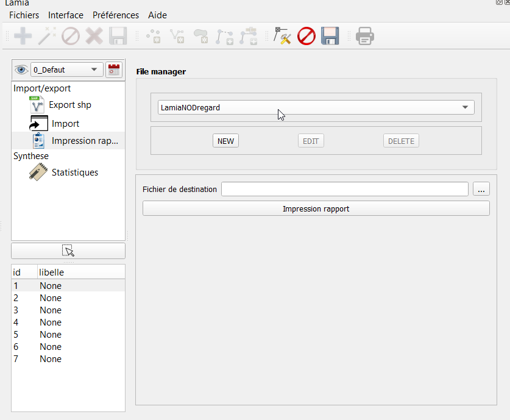
Task: Open the 0_Defaut dropdown
Action: click(66, 69)
